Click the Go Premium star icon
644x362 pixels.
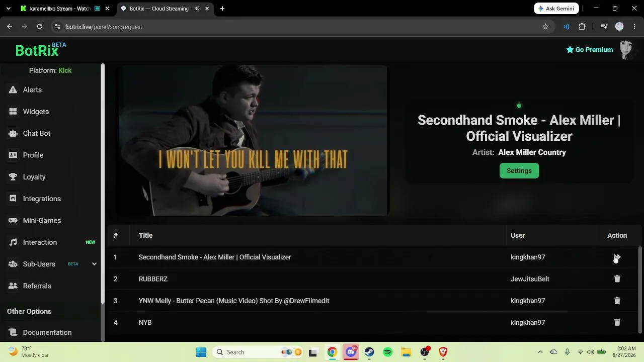click(x=570, y=50)
